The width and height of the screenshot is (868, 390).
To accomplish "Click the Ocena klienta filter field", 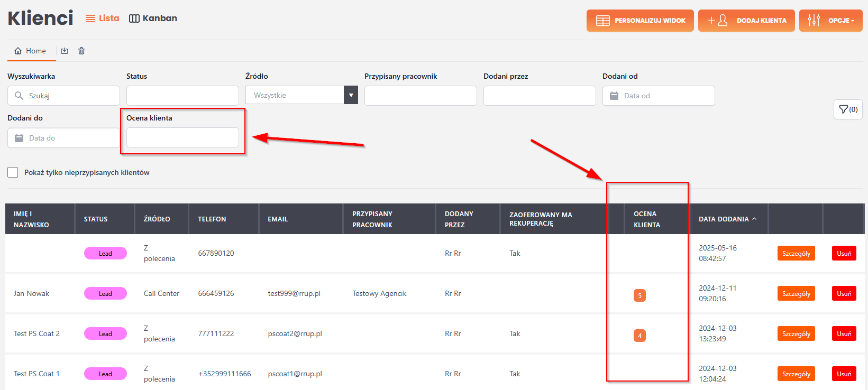I will click(182, 137).
